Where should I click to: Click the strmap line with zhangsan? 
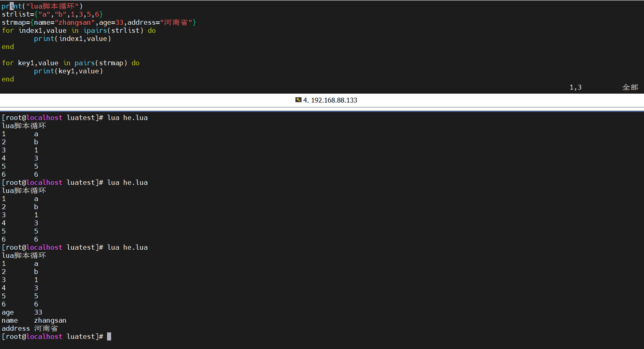coord(99,22)
